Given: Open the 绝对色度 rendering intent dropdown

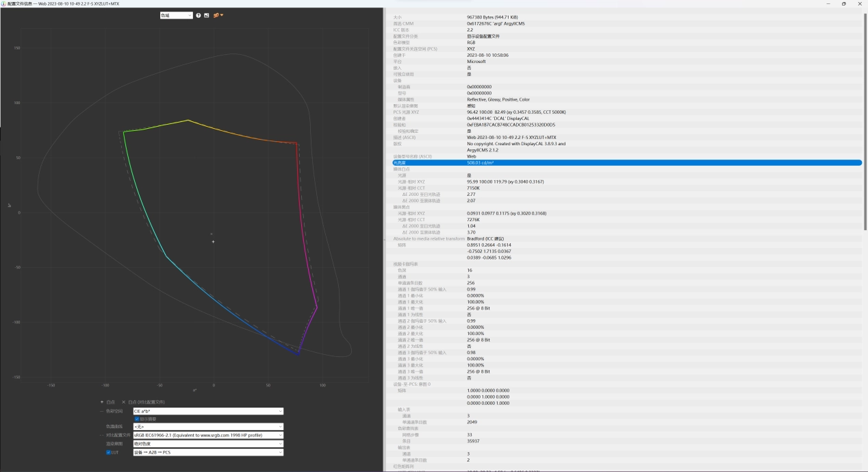Looking at the screenshot, I should point(208,443).
